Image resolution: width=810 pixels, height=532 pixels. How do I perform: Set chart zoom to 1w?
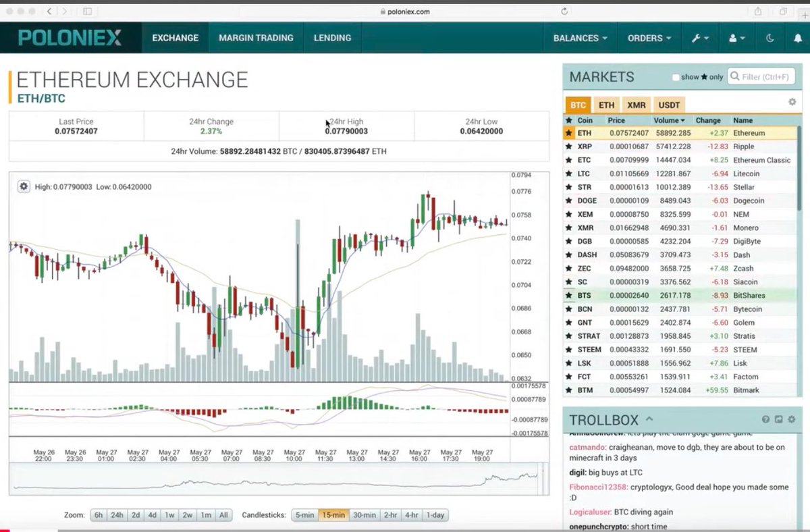tap(169, 515)
